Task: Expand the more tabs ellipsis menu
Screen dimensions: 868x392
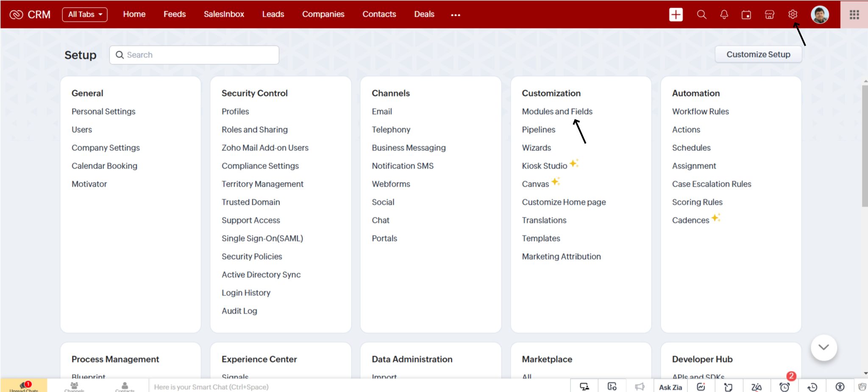Action: (455, 15)
